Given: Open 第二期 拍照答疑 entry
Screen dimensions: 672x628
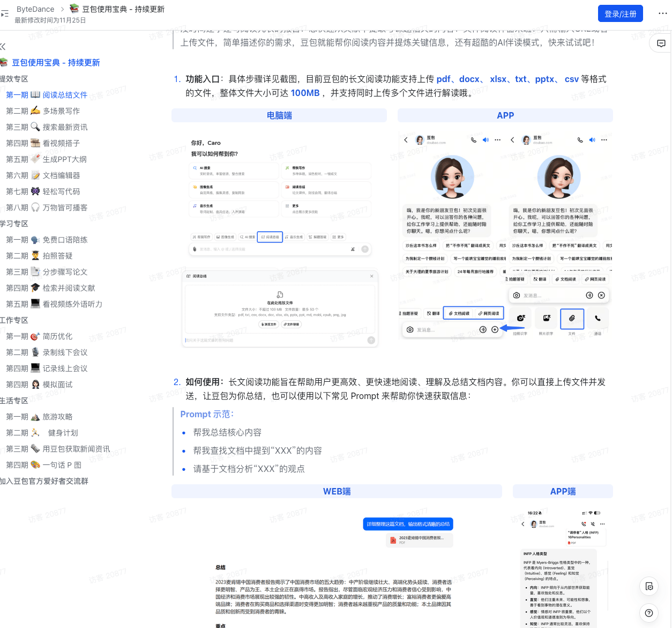Looking at the screenshot, I should click(x=39, y=256).
